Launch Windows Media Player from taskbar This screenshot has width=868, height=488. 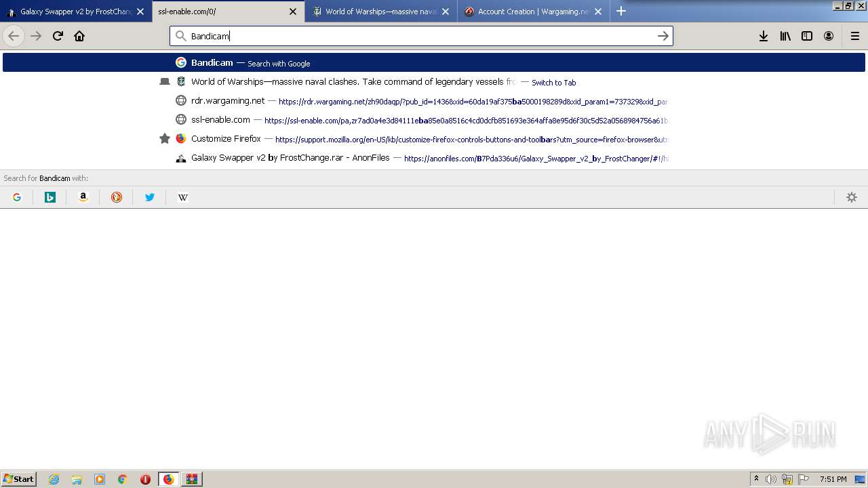coord(100,479)
